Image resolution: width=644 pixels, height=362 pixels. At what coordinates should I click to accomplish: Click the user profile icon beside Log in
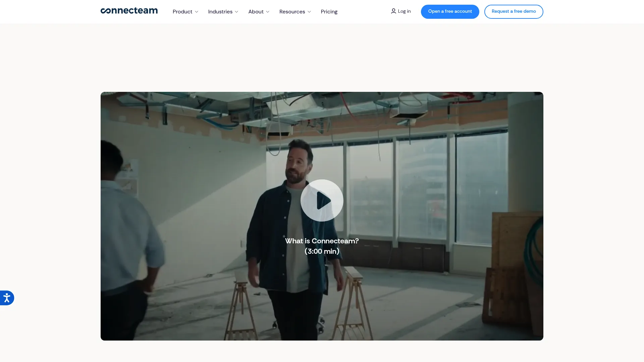pos(393,11)
